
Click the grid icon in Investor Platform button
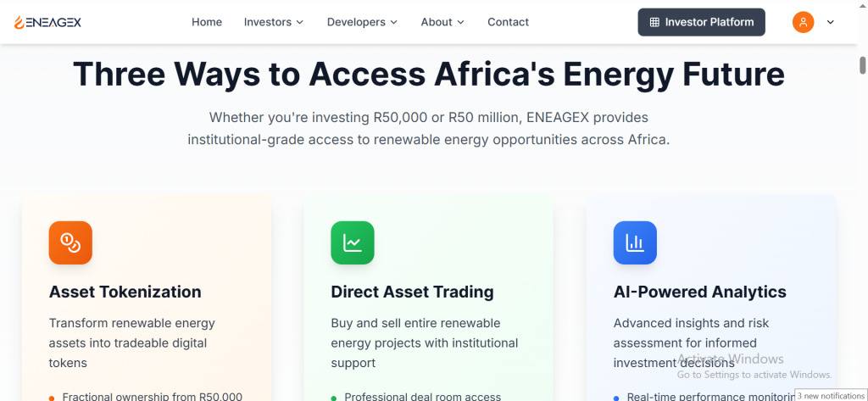pyautogui.click(x=654, y=22)
